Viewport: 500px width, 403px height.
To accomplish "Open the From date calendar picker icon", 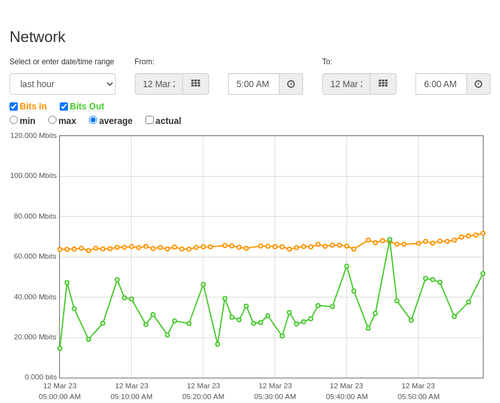I will pos(196,84).
